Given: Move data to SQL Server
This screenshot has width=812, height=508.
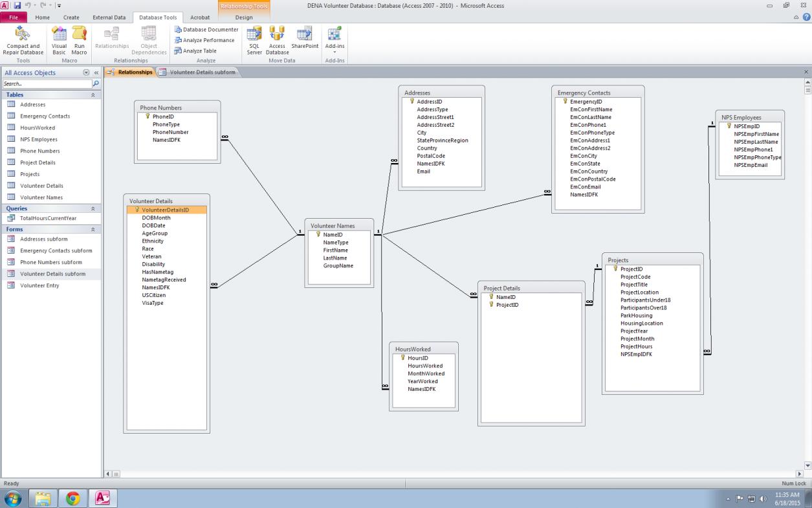Looking at the screenshot, I should click(x=254, y=40).
